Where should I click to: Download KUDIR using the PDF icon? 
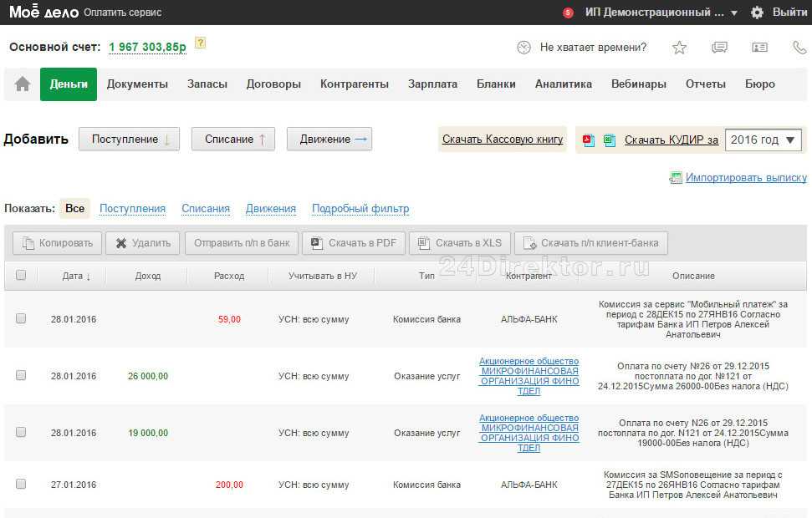pyautogui.click(x=589, y=140)
